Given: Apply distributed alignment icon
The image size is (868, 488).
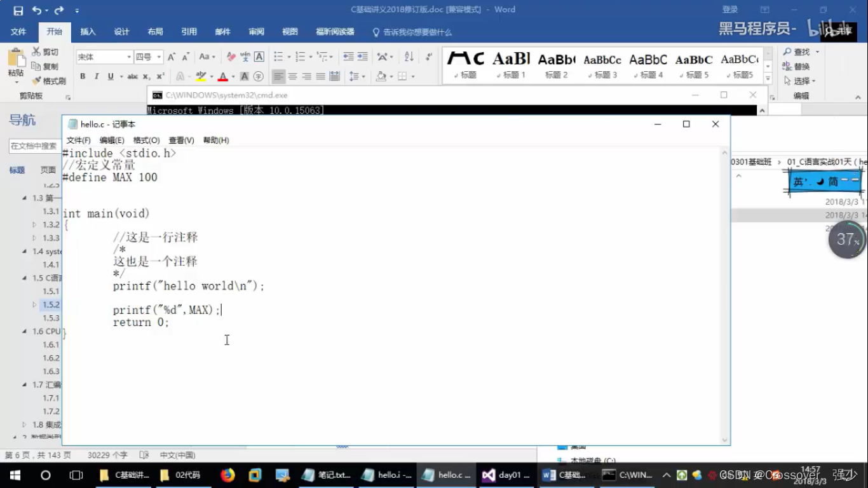Looking at the screenshot, I should (x=334, y=76).
